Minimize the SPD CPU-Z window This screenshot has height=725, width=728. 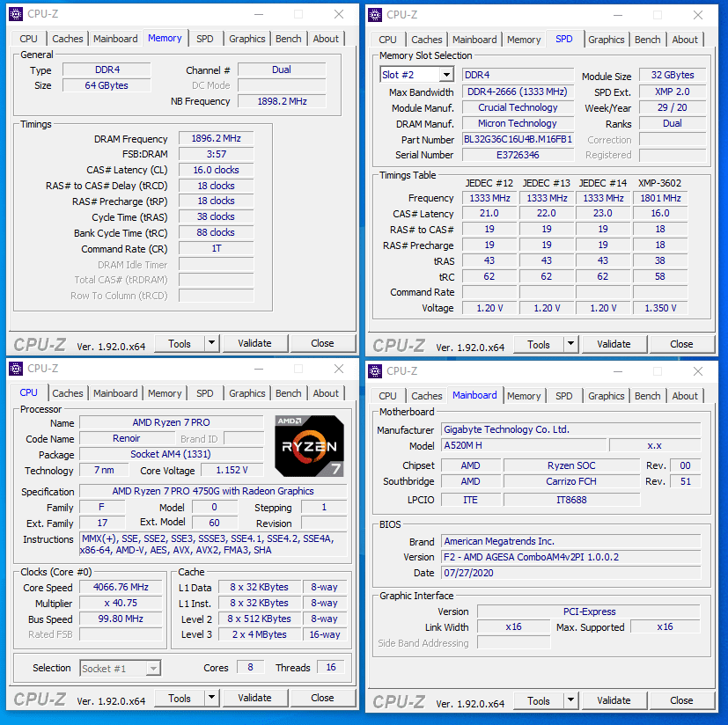point(618,15)
